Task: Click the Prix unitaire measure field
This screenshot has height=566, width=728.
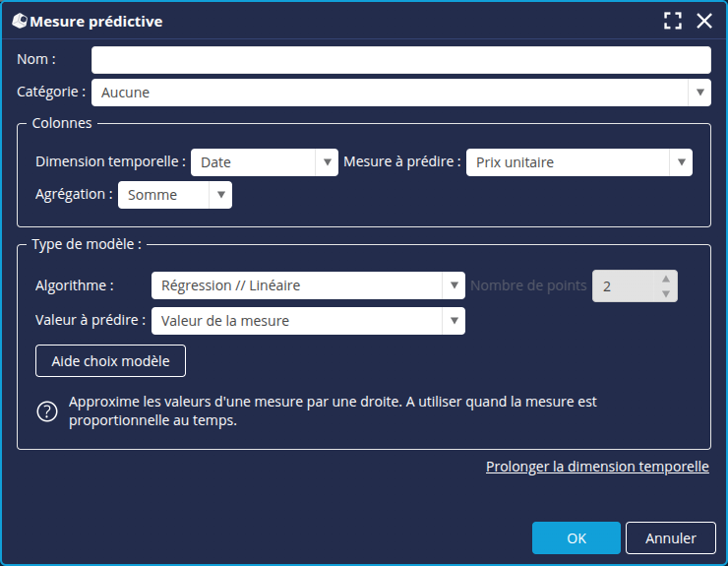Action: (x=567, y=162)
